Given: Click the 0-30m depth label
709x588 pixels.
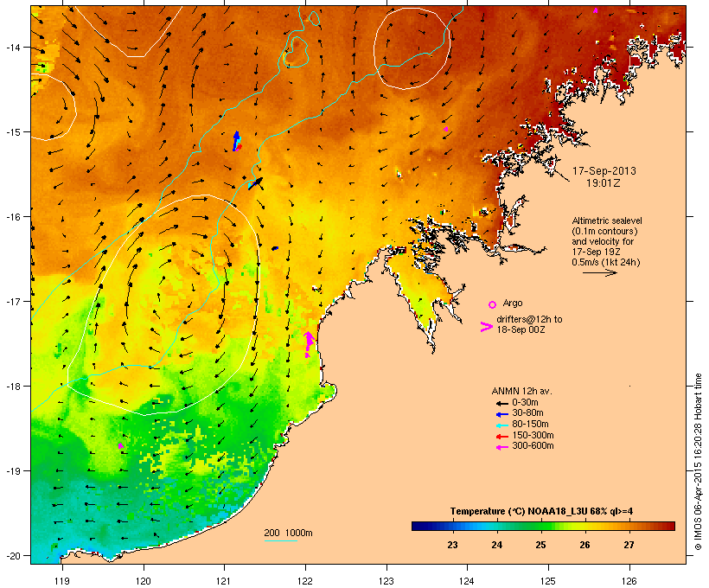Looking at the screenshot, I should (525, 403).
